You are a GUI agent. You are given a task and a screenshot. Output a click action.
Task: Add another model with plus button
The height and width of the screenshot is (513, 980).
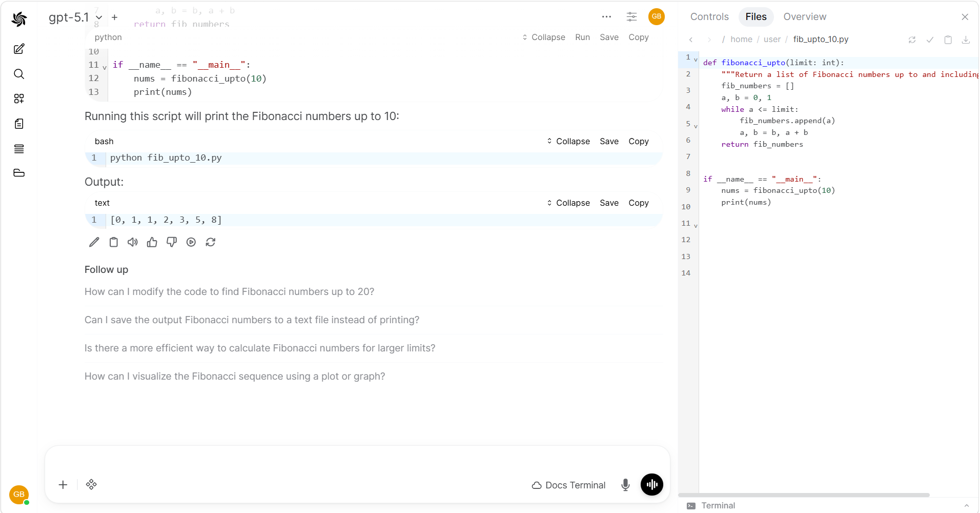[x=115, y=17]
